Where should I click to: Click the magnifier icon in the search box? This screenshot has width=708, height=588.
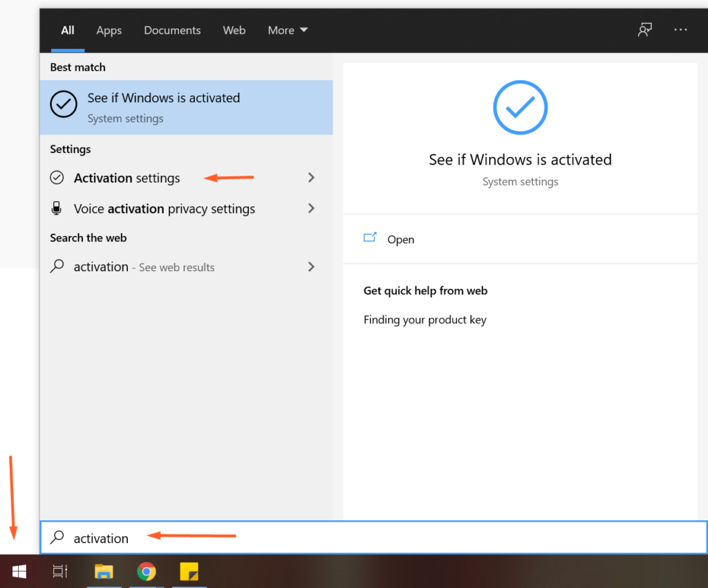point(57,537)
